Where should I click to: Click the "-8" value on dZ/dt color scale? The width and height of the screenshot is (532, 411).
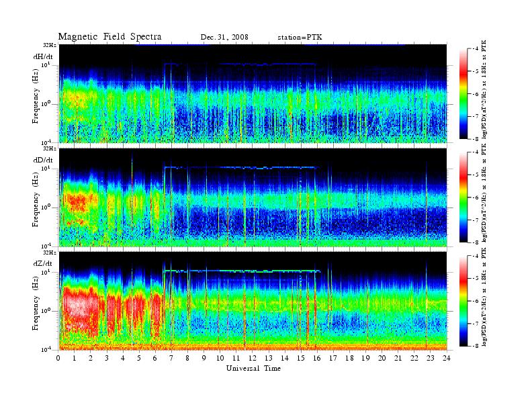[x=476, y=346]
